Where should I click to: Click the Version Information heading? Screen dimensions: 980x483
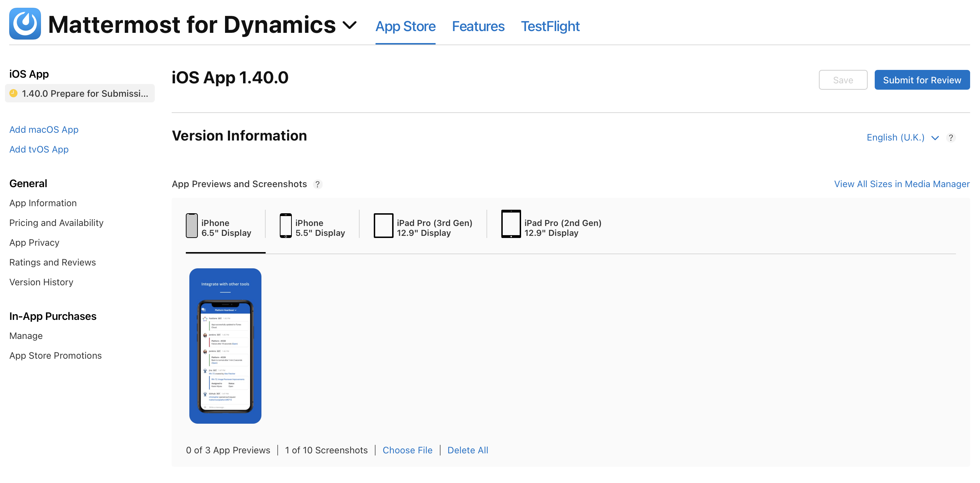239,136
